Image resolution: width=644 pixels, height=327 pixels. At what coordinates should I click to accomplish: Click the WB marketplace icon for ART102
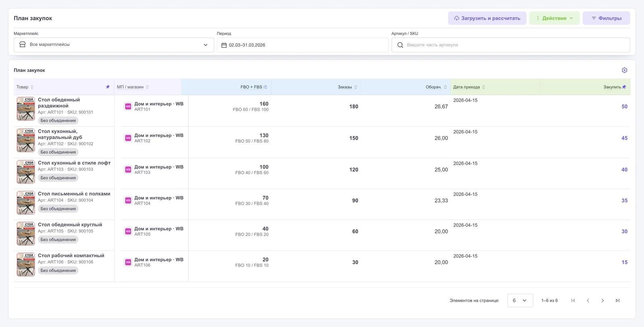point(128,138)
